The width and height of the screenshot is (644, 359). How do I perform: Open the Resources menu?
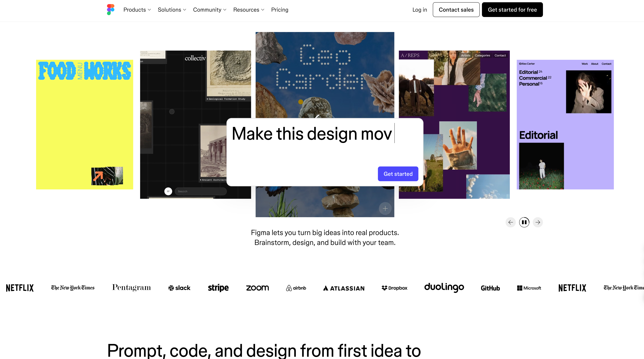[249, 10]
